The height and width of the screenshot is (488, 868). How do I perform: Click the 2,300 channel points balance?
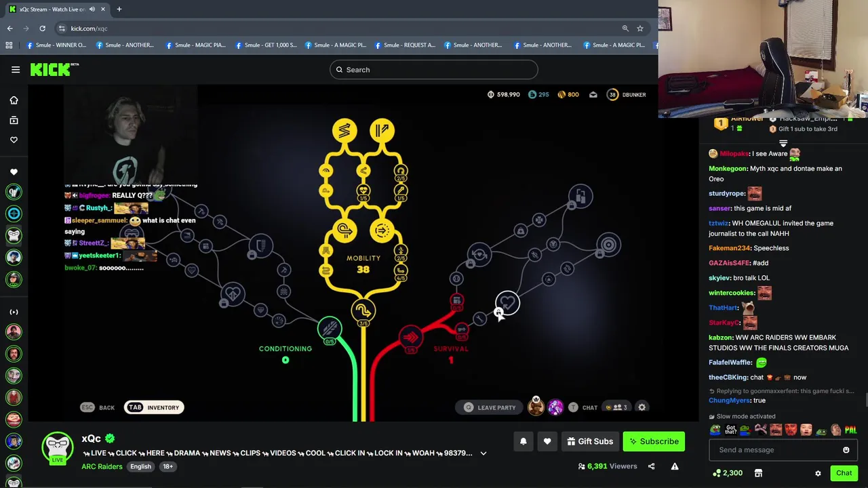727,473
